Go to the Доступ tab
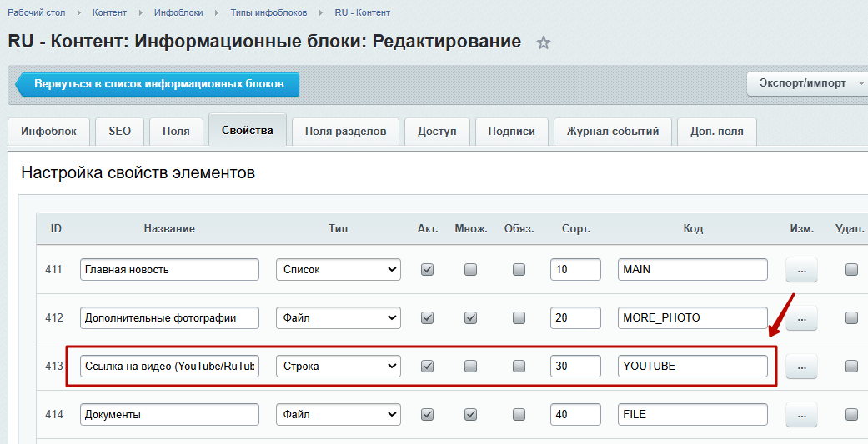This screenshot has height=444, width=868. [x=437, y=131]
